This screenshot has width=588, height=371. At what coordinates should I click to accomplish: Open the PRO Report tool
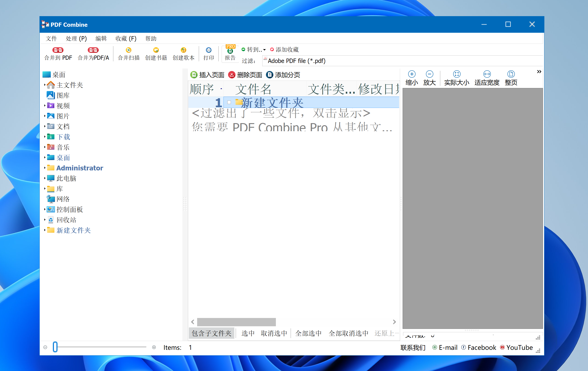230,53
